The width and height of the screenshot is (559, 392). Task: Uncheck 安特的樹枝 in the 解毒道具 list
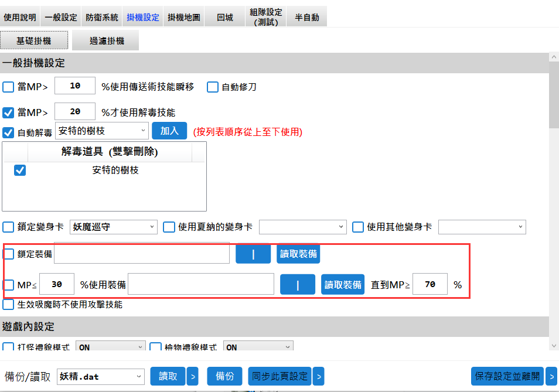tap(20, 171)
